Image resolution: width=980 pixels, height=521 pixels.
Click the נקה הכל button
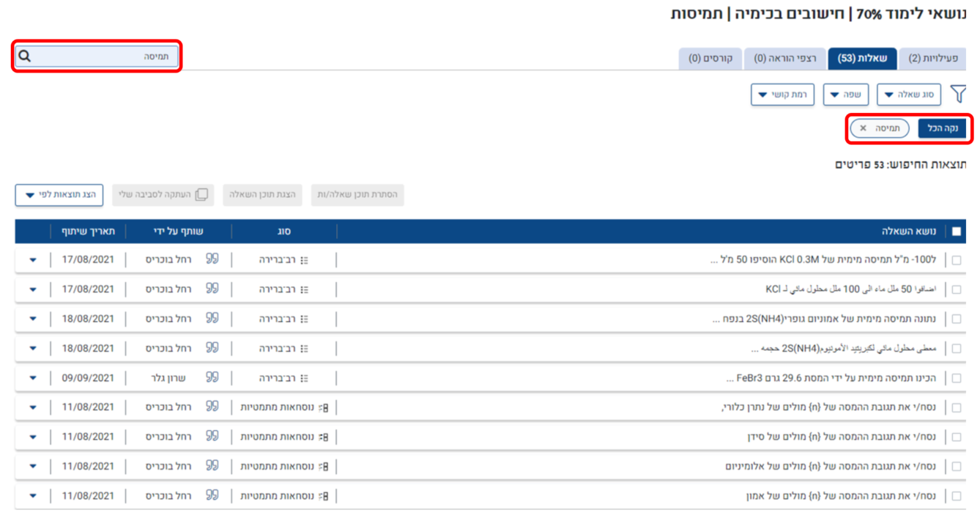942,128
